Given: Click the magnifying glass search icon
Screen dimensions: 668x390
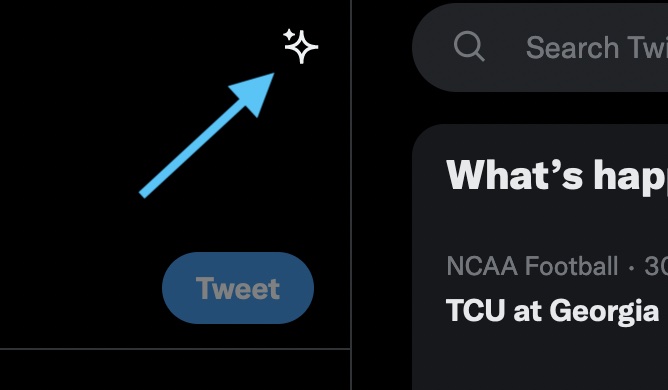Looking at the screenshot, I should coord(469,46).
